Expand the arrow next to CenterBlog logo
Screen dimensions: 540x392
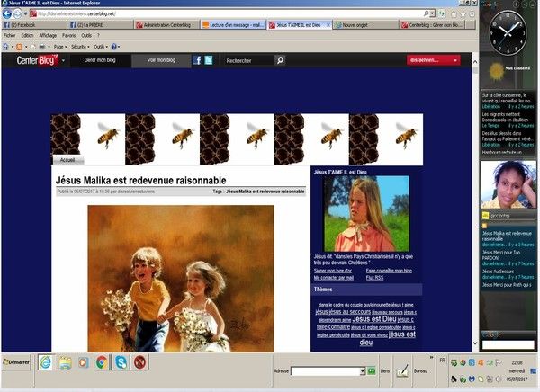click(x=63, y=60)
